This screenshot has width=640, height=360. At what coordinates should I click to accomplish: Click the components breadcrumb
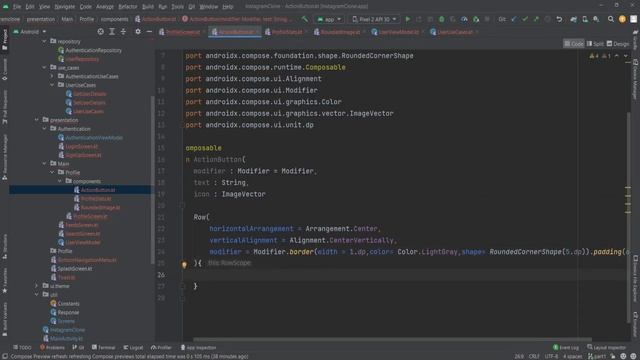(114, 19)
